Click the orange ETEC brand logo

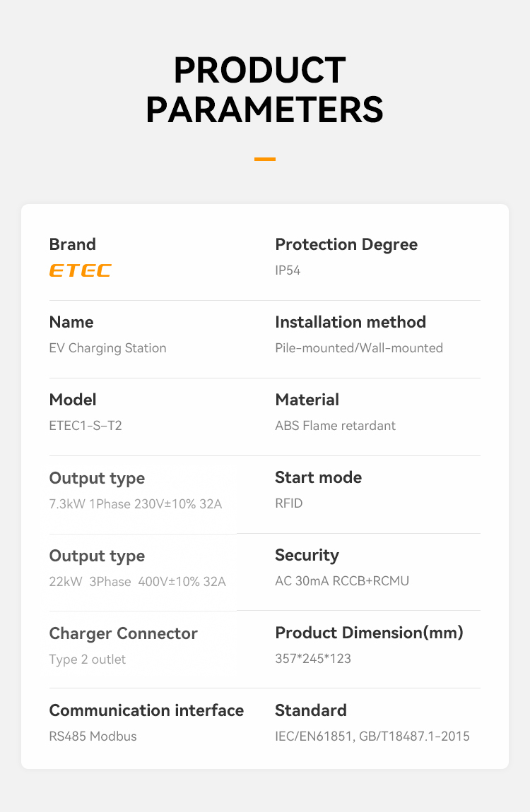click(80, 270)
